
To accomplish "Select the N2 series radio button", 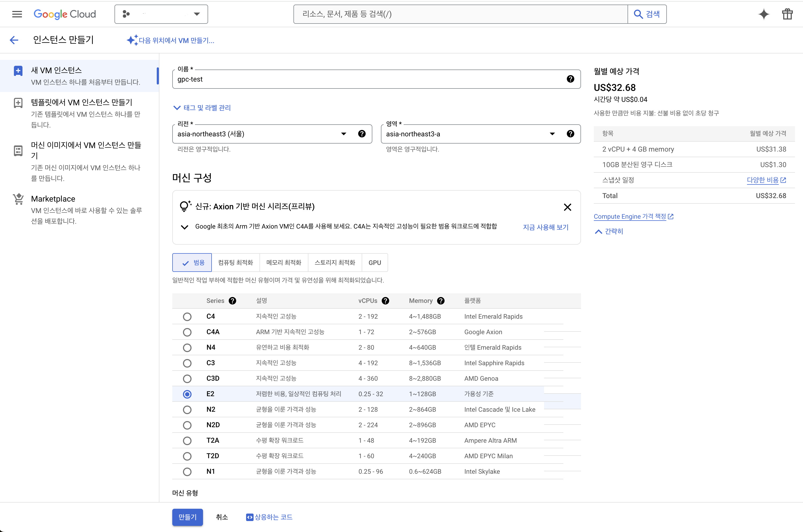I will click(187, 410).
